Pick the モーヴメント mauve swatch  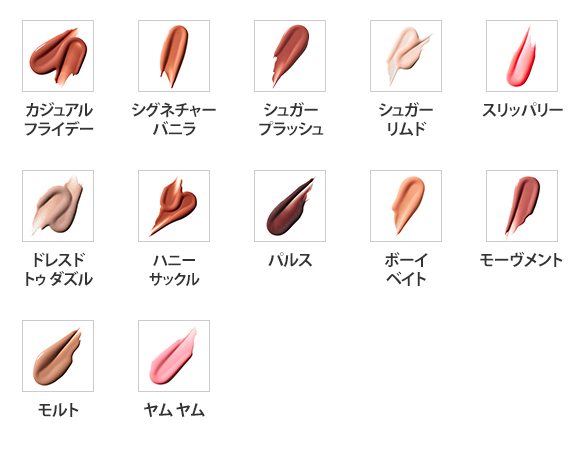522,206
